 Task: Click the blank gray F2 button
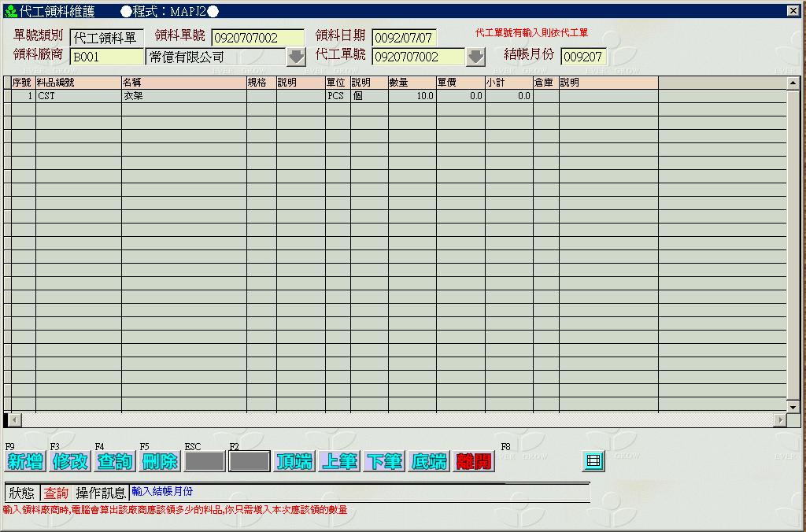coord(250,462)
